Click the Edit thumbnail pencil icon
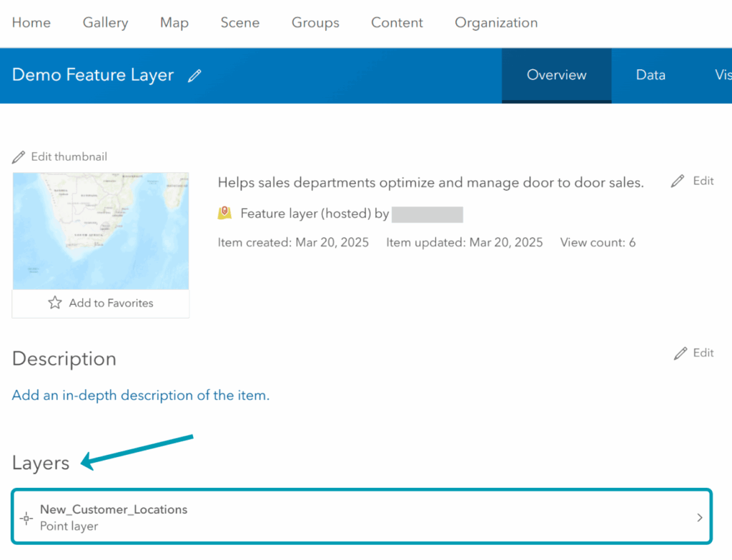Screen dimensions: 732x560 coord(18,157)
